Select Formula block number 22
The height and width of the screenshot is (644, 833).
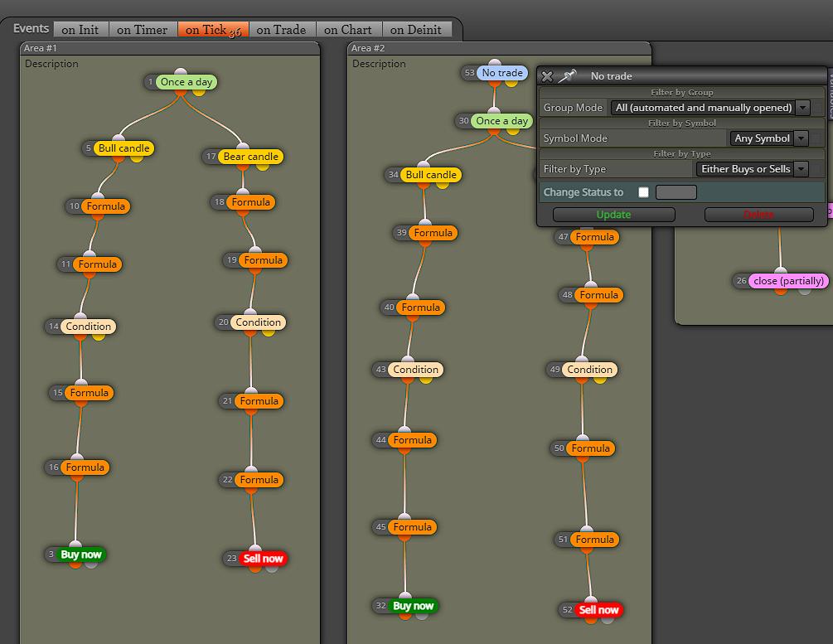[259, 481]
